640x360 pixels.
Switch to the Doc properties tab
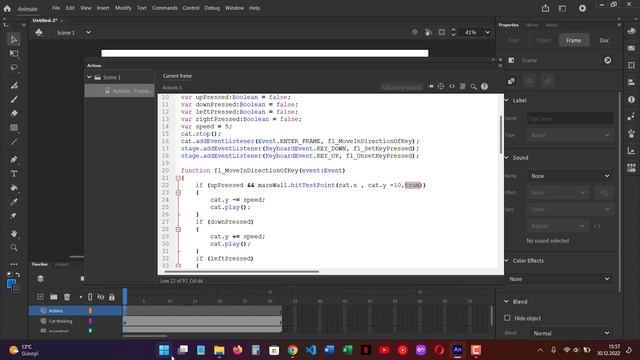604,40
